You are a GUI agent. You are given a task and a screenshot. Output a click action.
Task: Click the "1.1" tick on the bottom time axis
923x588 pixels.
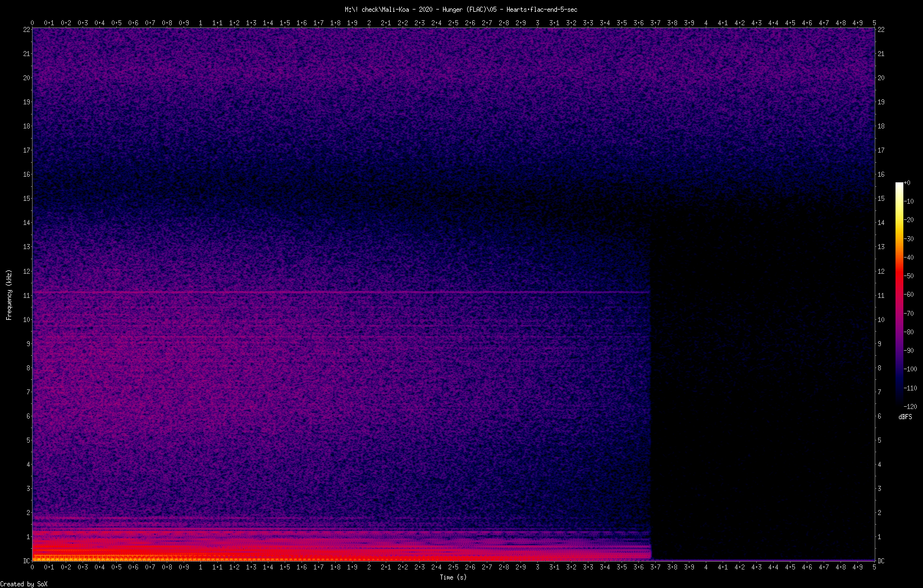pos(217,567)
